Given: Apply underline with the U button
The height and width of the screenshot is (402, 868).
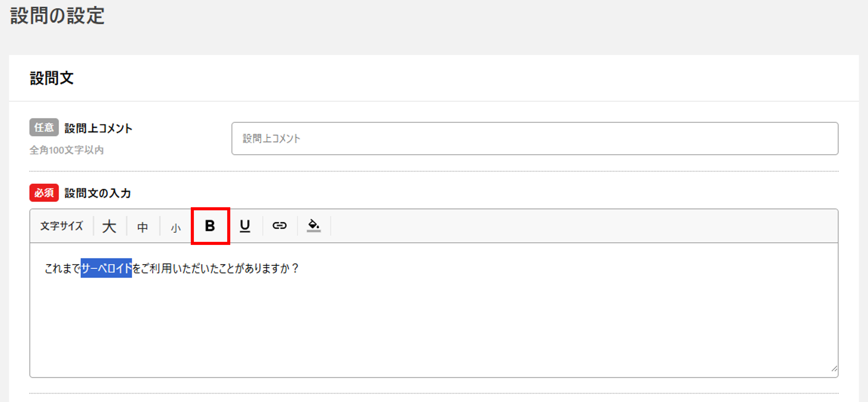Looking at the screenshot, I should pyautogui.click(x=245, y=226).
